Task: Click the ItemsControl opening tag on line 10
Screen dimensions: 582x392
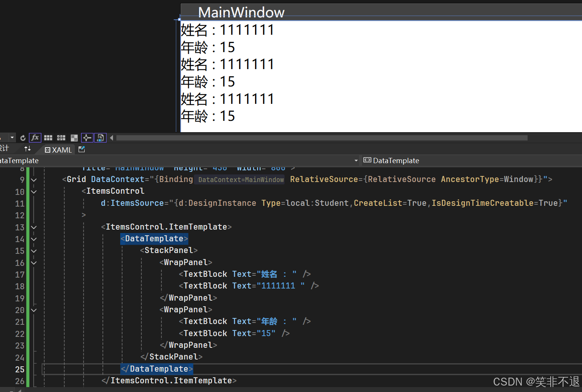Action: pyautogui.click(x=113, y=191)
